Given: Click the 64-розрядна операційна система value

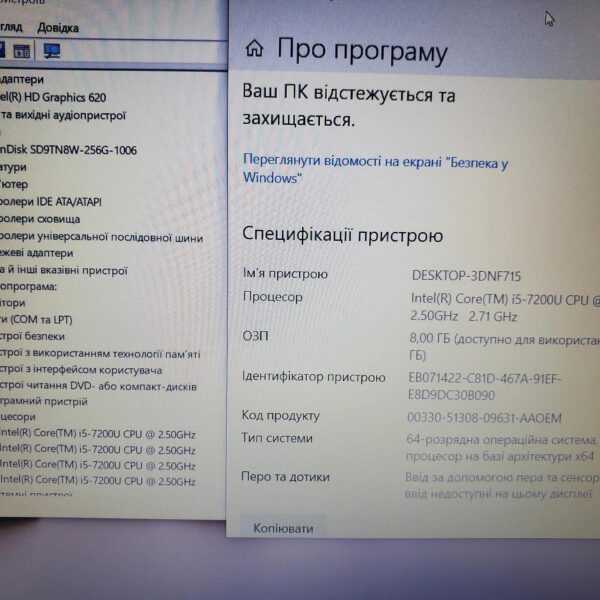Looking at the screenshot, I should coord(502,448).
